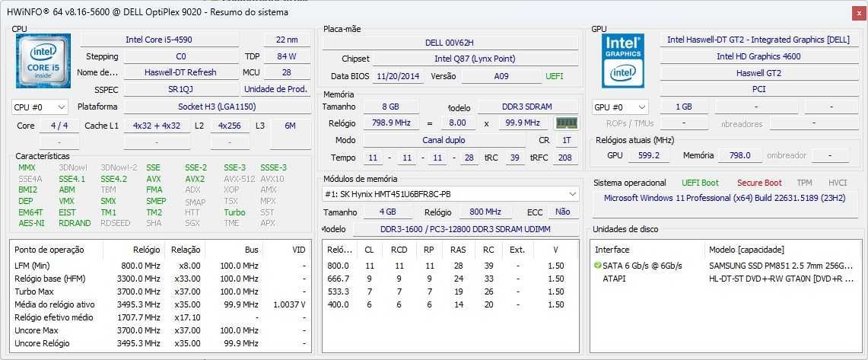Screen dimensions: 868x360
Task: Close the HWiNFO summary window
Action: (857, 12)
